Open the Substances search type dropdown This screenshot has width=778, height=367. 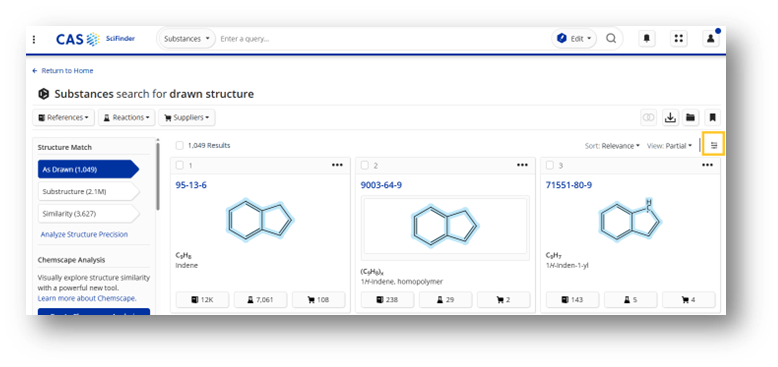(x=187, y=39)
